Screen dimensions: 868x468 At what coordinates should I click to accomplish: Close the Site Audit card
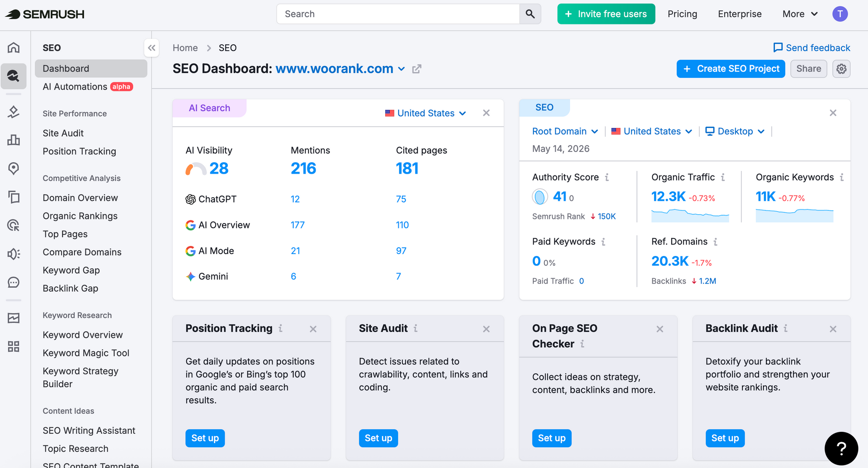pyautogui.click(x=486, y=329)
